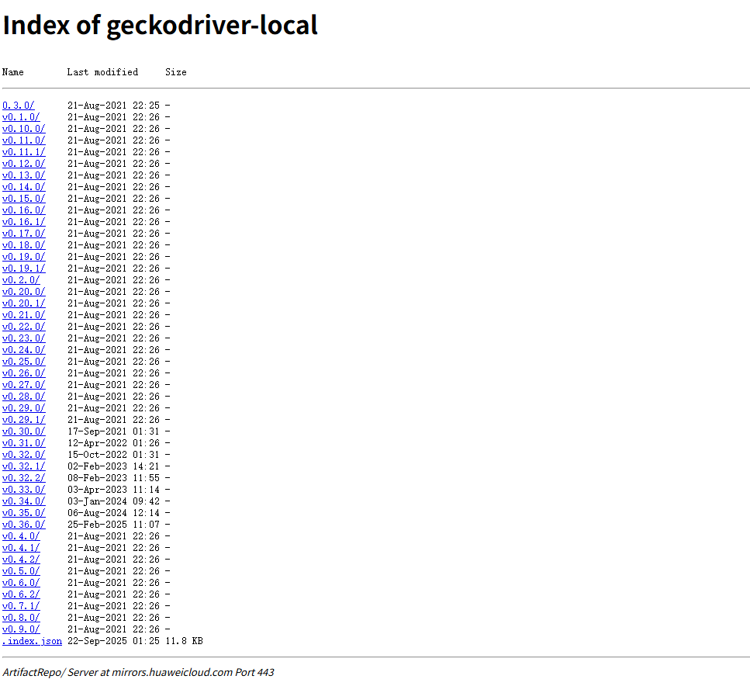Click the v0.4.2/ directory link
Screen dimensions: 750x700
21,560
